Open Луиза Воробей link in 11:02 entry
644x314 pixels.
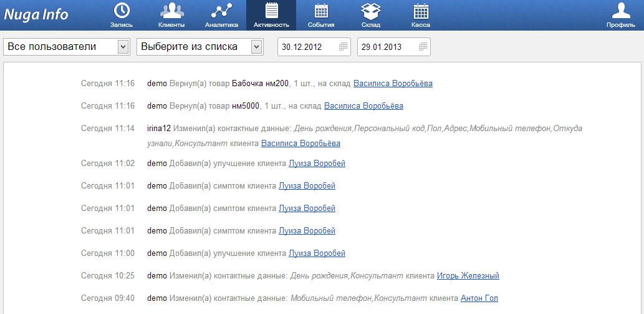[x=316, y=164]
